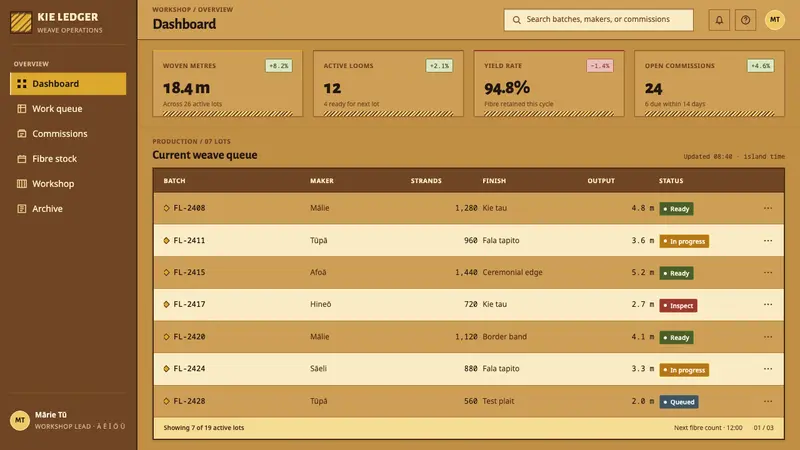Click the diamond marker beside FL-2420

point(166,337)
